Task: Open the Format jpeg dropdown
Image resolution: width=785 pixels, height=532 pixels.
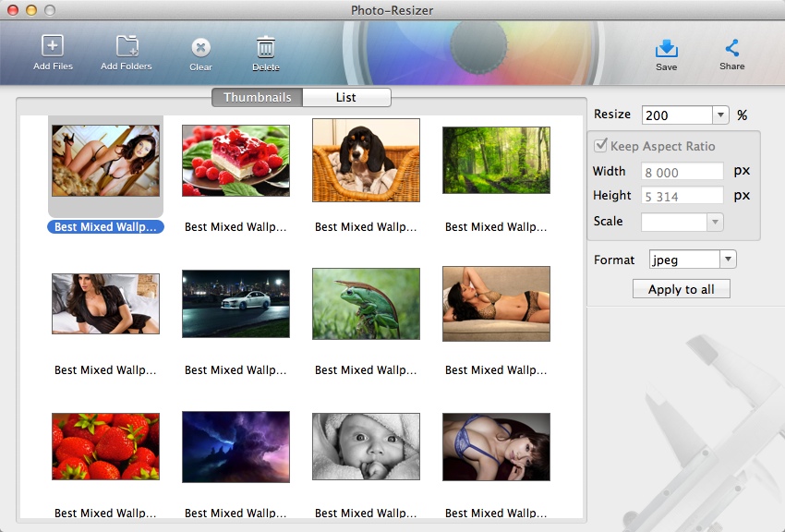Action: point(729,260)
